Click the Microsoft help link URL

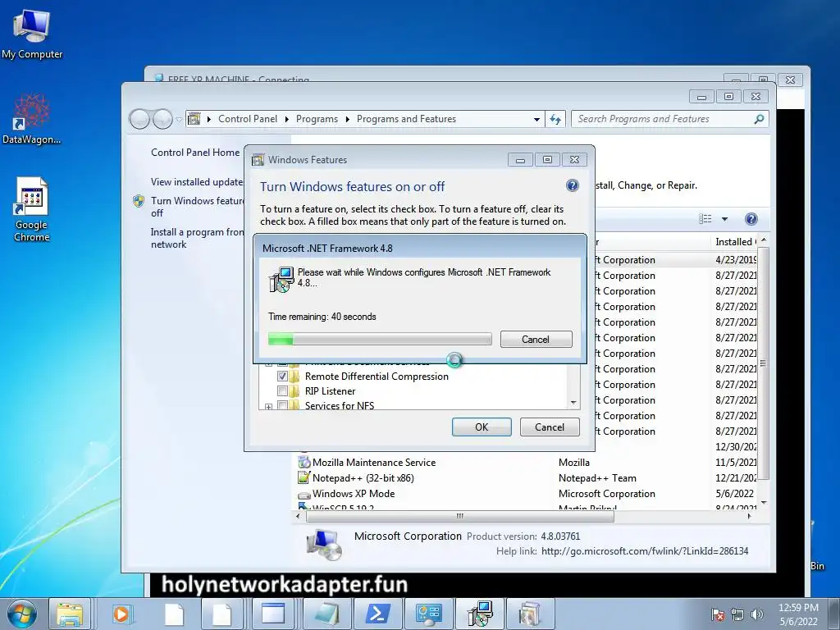coord(645,550)
